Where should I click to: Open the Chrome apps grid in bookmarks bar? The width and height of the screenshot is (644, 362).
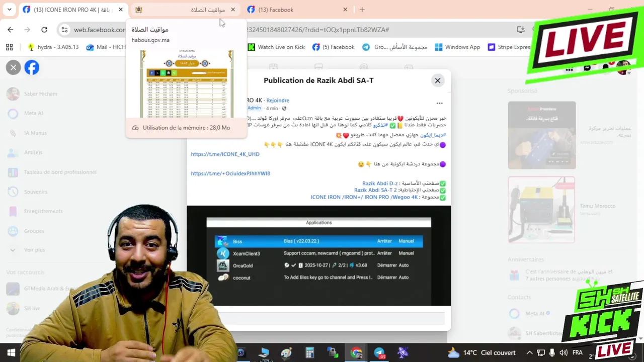click(x=9, y=47)
